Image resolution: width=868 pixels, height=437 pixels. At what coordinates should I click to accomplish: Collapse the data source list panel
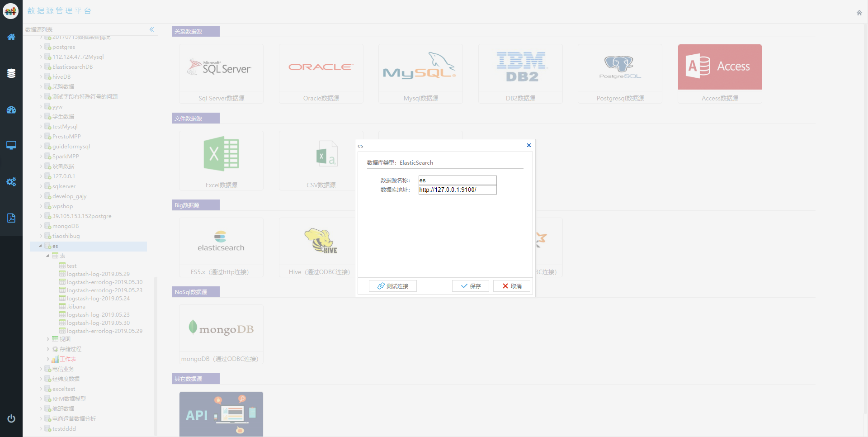152,29
